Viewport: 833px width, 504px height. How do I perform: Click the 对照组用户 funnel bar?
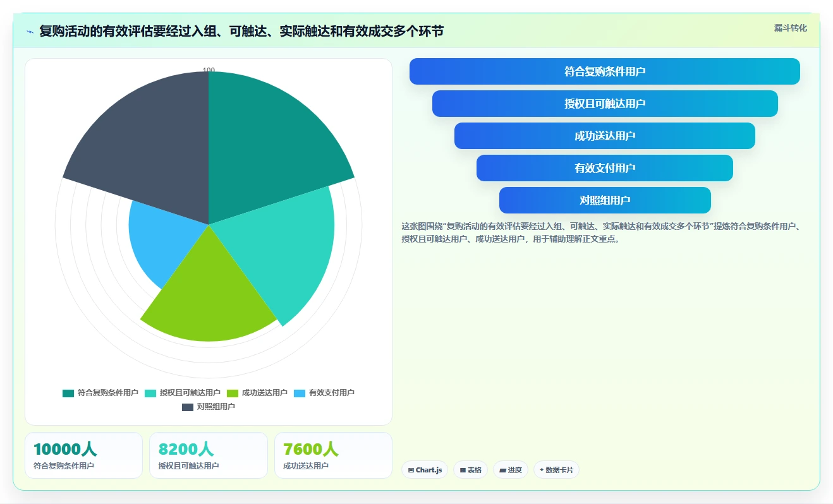605,200
